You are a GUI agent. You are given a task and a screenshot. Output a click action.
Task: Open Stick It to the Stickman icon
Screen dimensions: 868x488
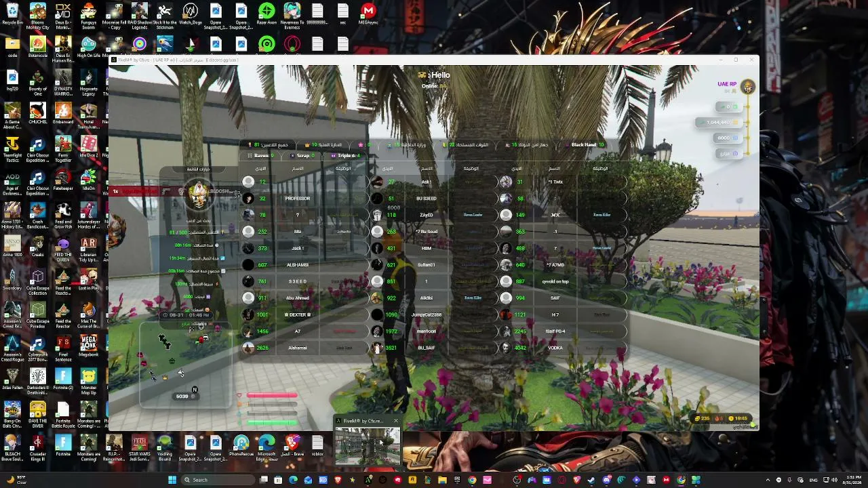[x=165, y=16]
